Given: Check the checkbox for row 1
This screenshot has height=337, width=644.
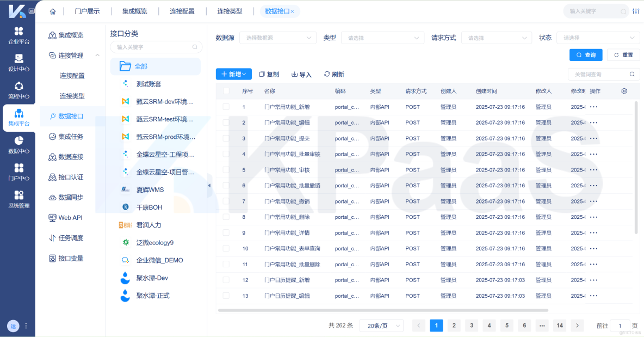Looking at the screenshot, I should (x=226, y=107).
